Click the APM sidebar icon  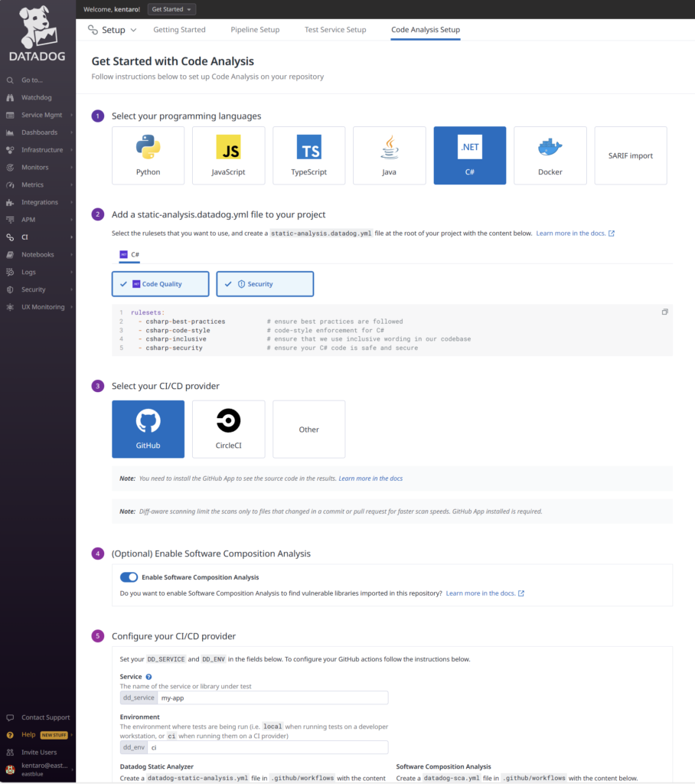tap(10, 220)
